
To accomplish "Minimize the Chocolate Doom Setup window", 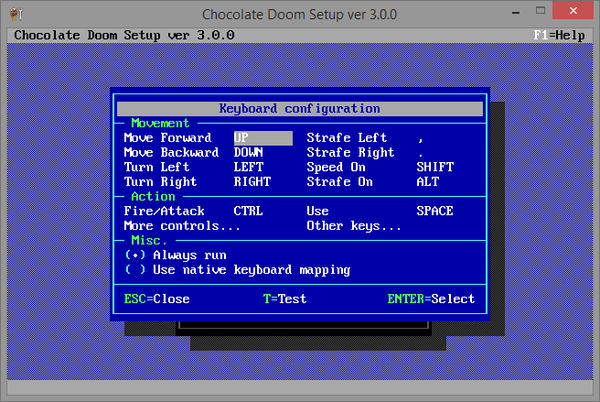I will pyautogui.click(x=516, y=11).
